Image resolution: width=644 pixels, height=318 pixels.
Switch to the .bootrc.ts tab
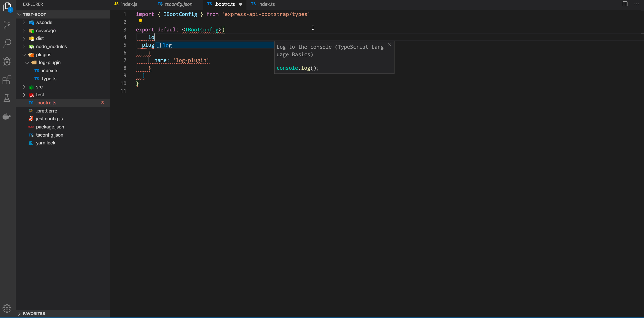point(225,4)
